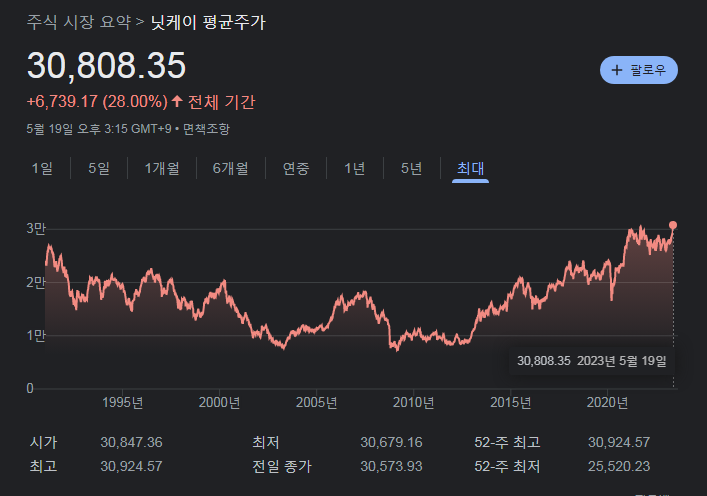This screenshot has width=707, height=496.
Task: Click the 최저 value 30,679.16
Action: pyautogui.click(x=391, y=442)
